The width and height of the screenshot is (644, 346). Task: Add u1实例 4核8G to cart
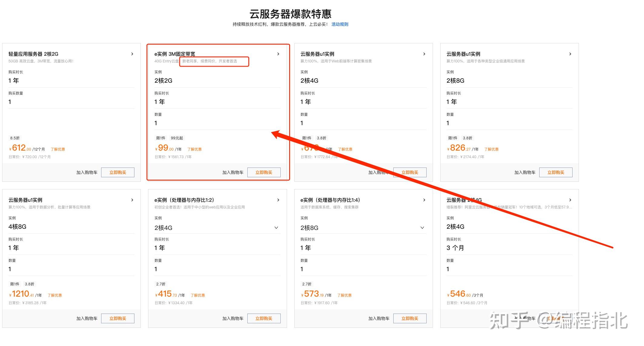tap(87, 318)
